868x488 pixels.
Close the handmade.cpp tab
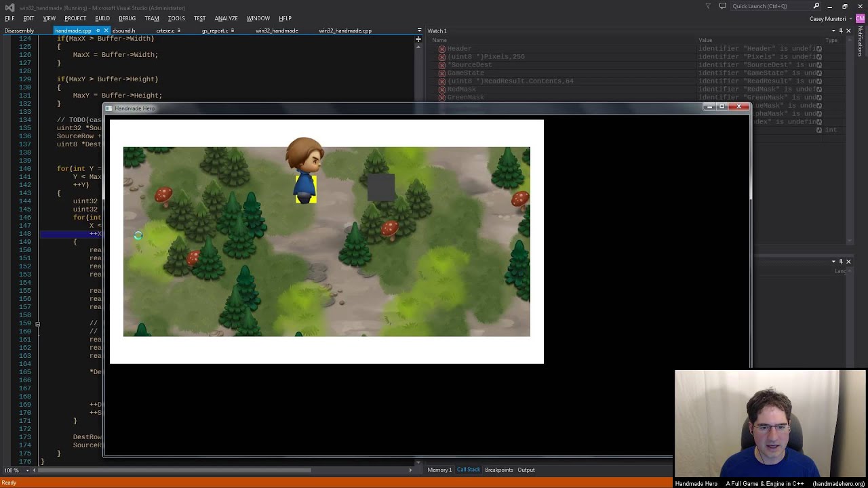(106, 30)
